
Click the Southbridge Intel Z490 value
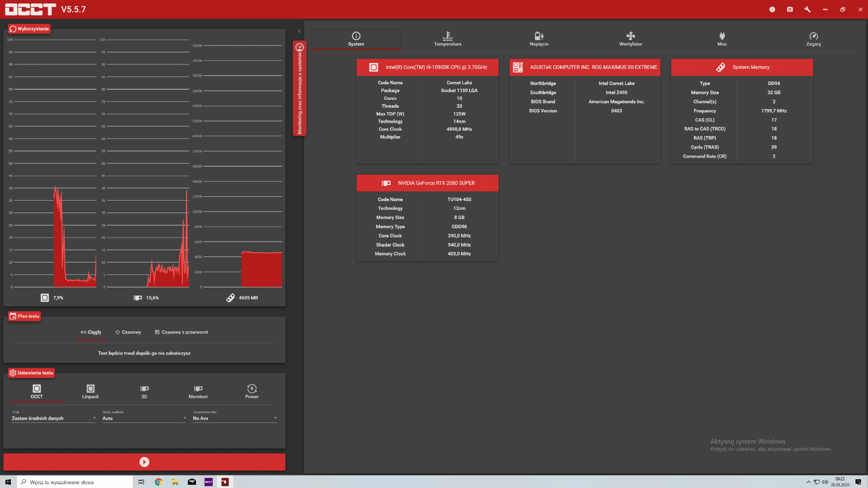click(x=617, y=93)
